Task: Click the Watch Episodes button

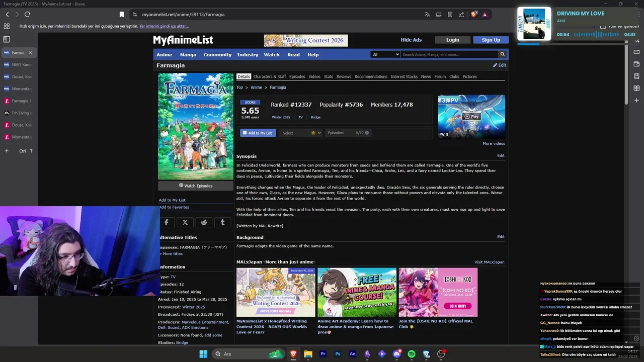Action: (x=196, y=186)
